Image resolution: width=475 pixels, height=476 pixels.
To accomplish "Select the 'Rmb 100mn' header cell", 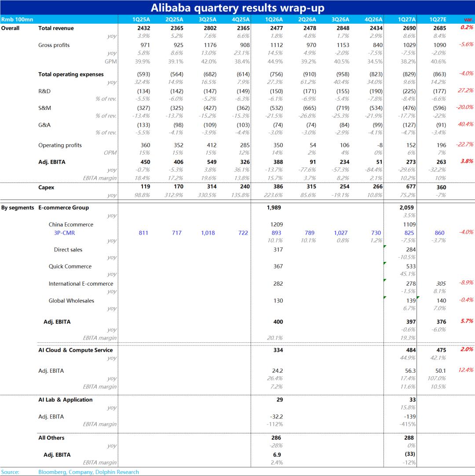I will coord(17,19).
